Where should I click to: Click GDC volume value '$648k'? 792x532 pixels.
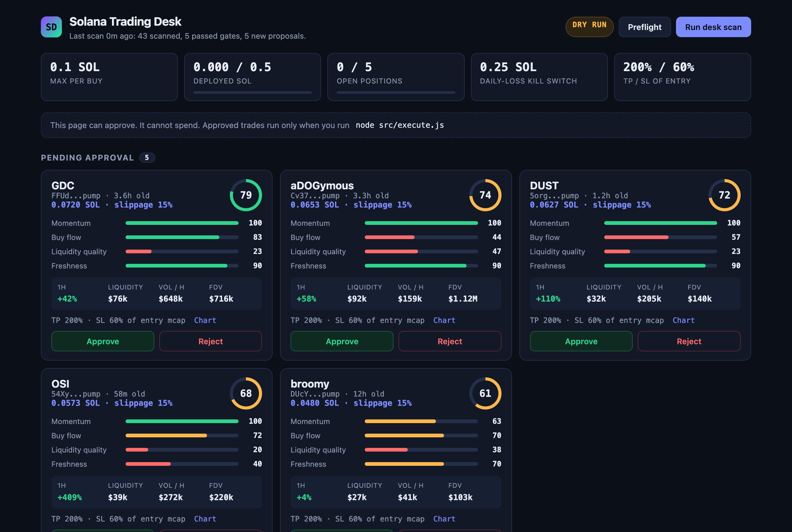point(171,298)
